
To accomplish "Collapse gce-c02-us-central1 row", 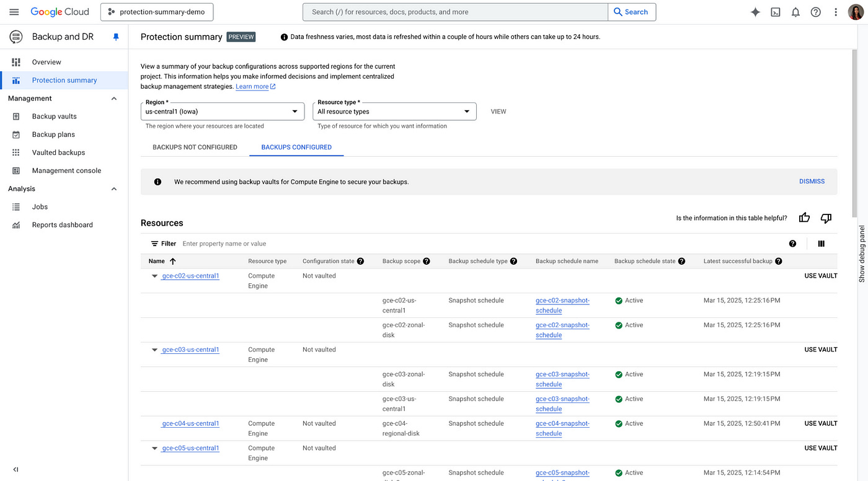I will tap(155, 276).
